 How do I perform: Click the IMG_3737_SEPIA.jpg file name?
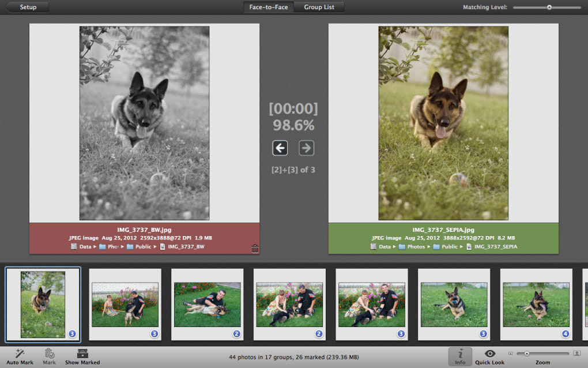[x=443, y=230]
